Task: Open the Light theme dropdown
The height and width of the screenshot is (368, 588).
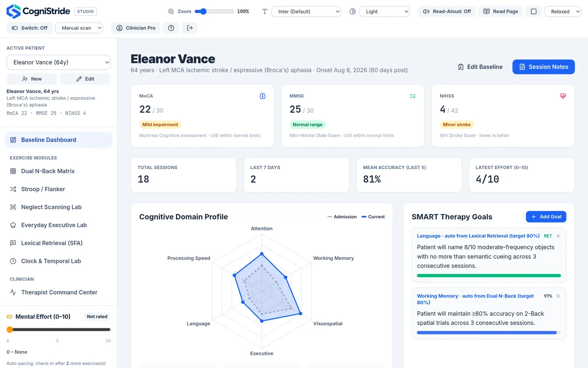Action: point(385,11)
